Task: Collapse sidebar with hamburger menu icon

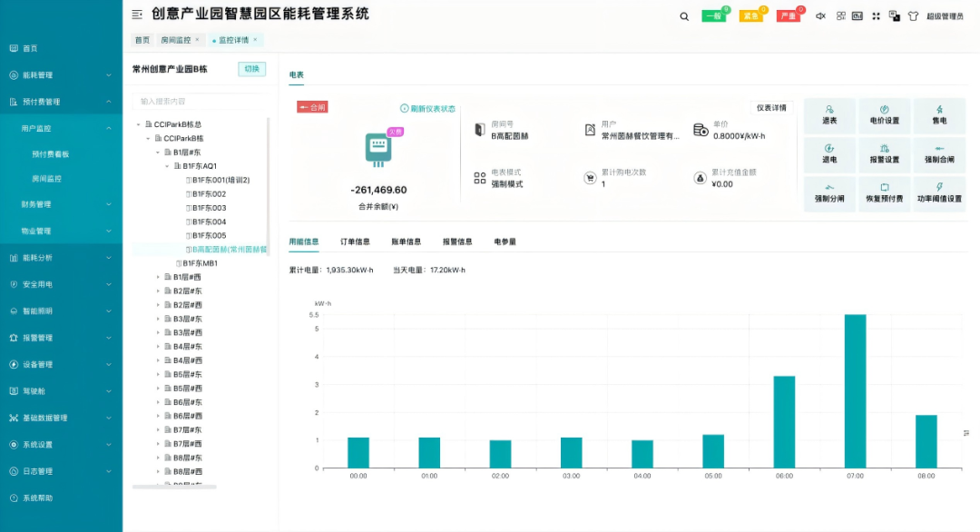Action: point(137,14)
